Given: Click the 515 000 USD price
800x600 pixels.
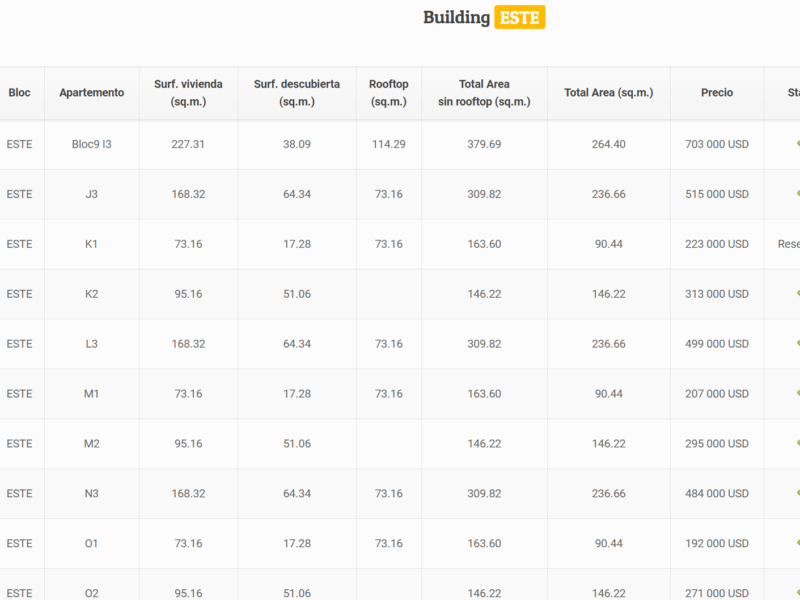Looking at the screenshot, I should click(x=717, y=194).
